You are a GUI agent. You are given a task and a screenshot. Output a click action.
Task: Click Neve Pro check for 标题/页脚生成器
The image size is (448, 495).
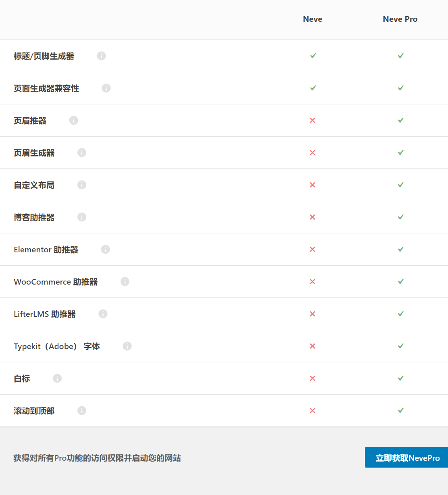pos(401,56)
